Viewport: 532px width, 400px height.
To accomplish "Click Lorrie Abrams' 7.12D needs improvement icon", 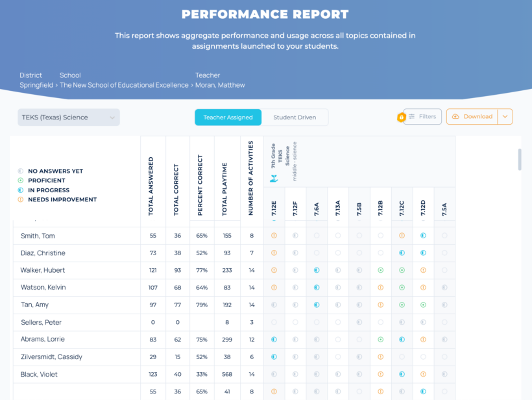I will [423, 339].
